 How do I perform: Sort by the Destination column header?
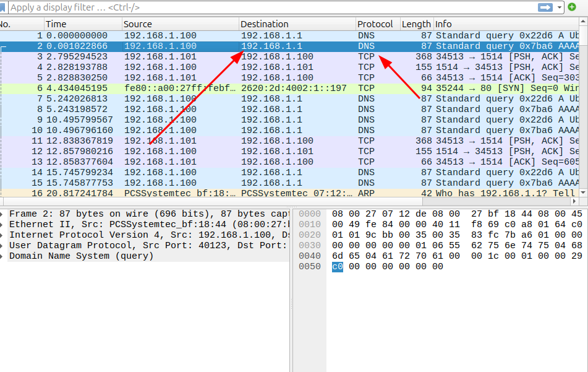coord(297,24)
